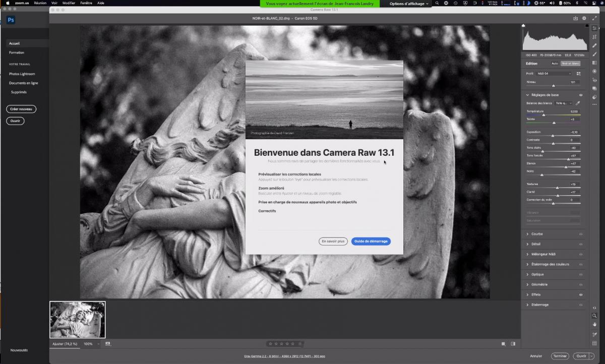Open the Balance des blancs dropdown
Screen dimensions: 605x364
(563, 103)
